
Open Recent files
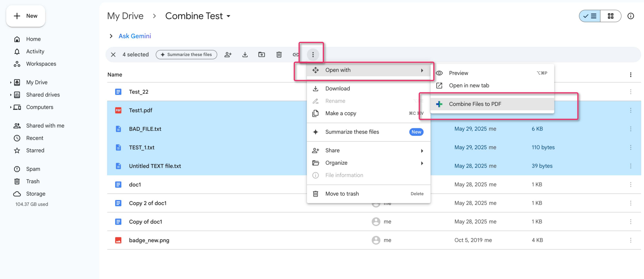click(x=34, y=138)
